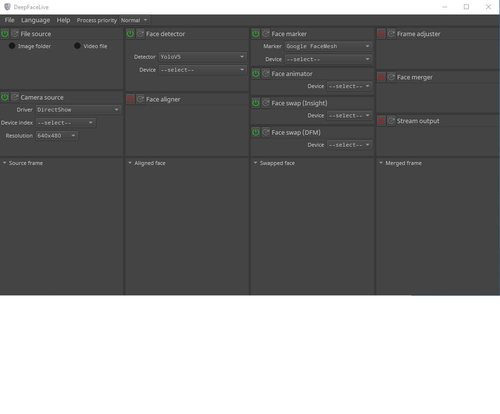The width and height of the screenshot is (500, 414).
Task: Open the Resolution 640x480 dropdown
Action: (57, 136)
